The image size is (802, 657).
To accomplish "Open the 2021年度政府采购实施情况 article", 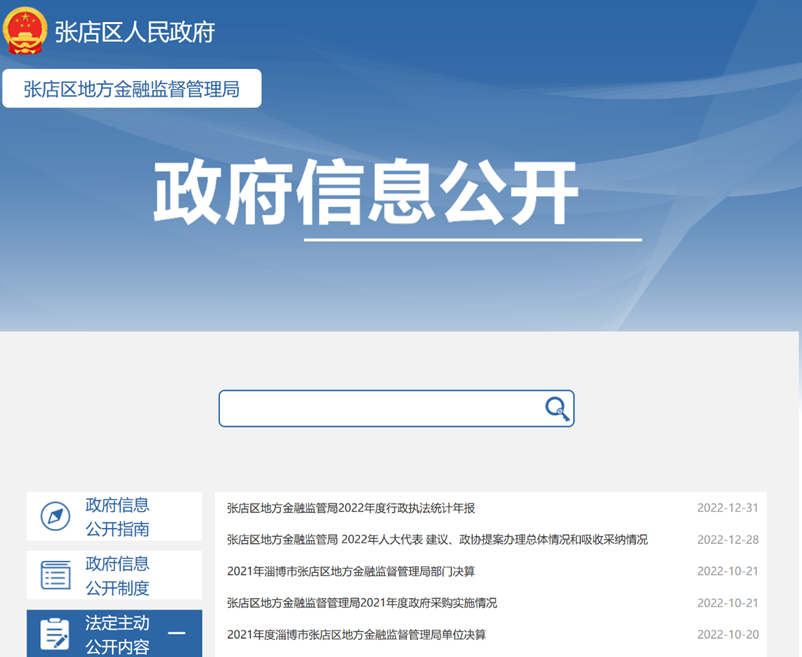I will (x=361, y=603).
